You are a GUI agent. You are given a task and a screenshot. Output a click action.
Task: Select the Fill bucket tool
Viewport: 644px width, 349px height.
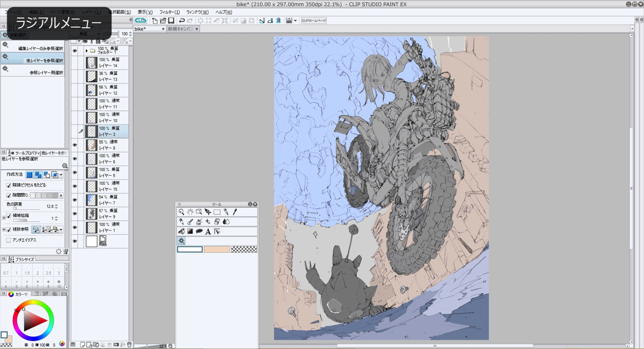click(181, 232)
